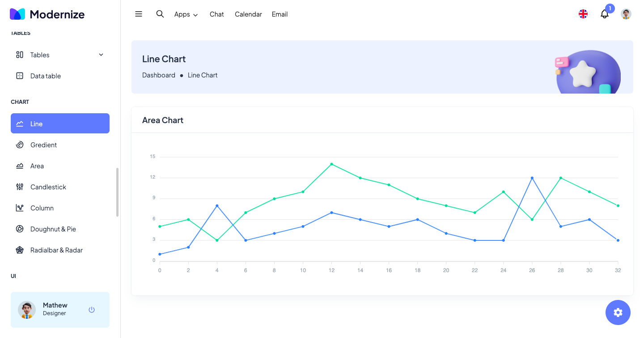This screenshot has width=644, height=338.
Task: Open Radialbar & Radar charts
Action: (56, 250)
